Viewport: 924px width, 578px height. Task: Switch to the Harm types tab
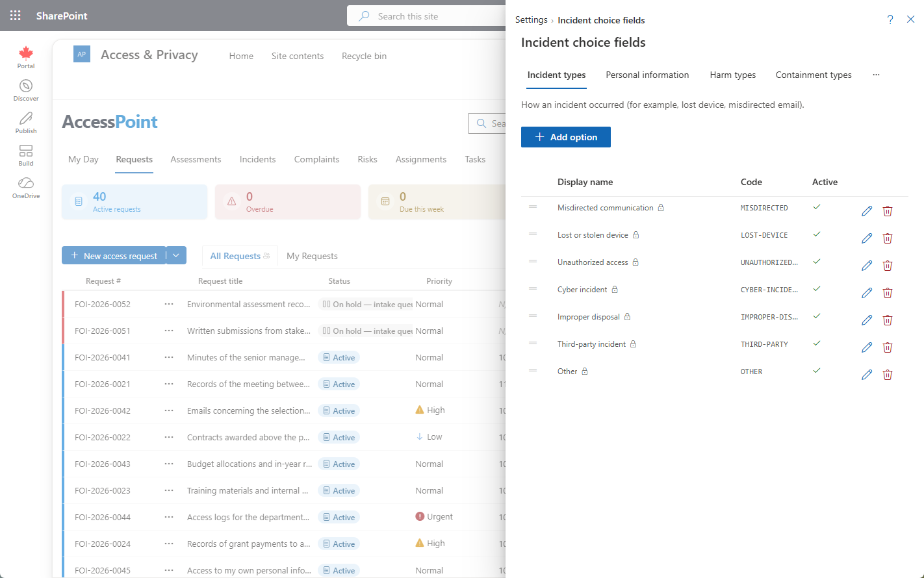733,75
